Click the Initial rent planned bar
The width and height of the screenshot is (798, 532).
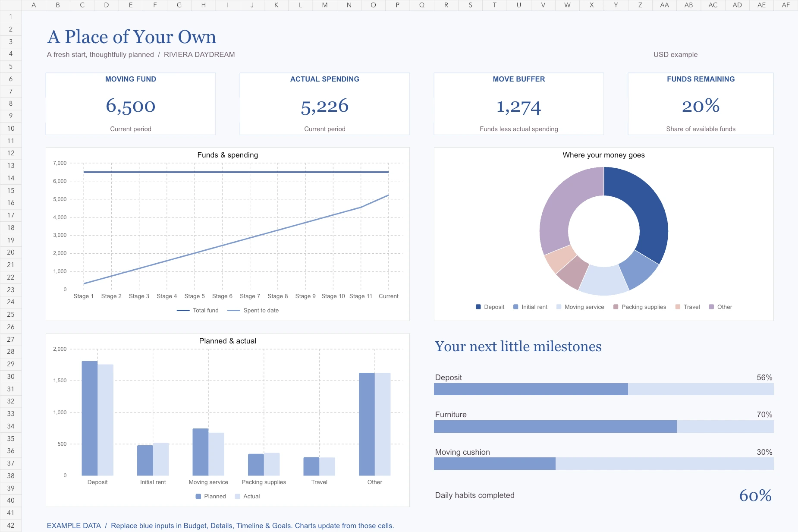click(x=145, y=460)
